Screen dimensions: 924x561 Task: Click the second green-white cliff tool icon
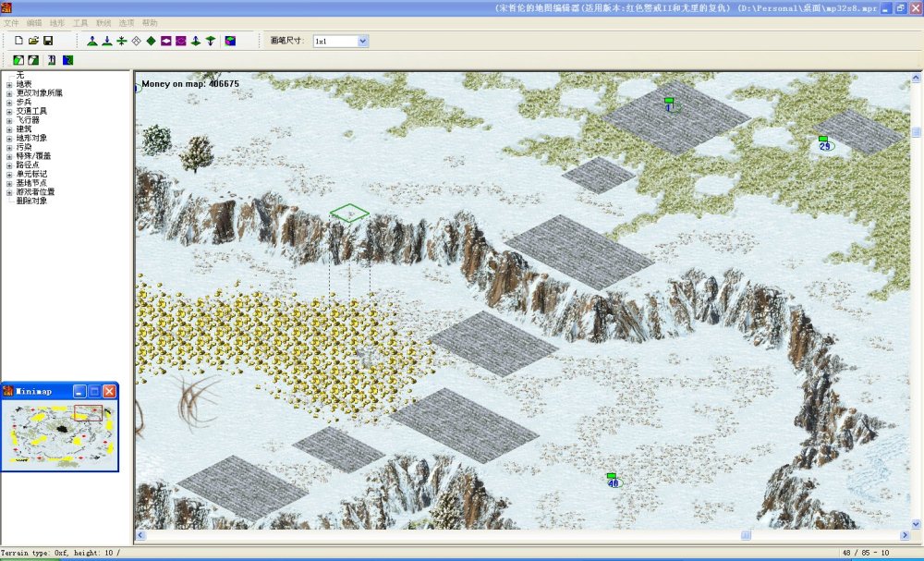pyautogui.click(x=33, y=60)
